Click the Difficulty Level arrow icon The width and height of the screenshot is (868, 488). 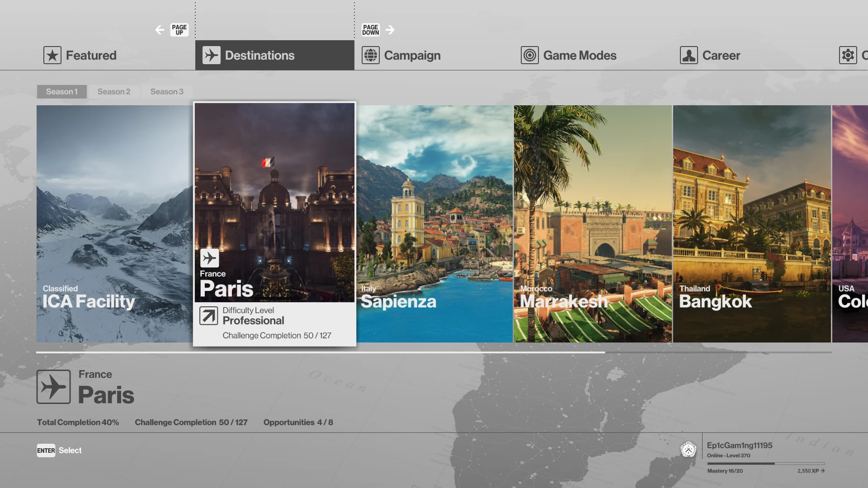209,316
